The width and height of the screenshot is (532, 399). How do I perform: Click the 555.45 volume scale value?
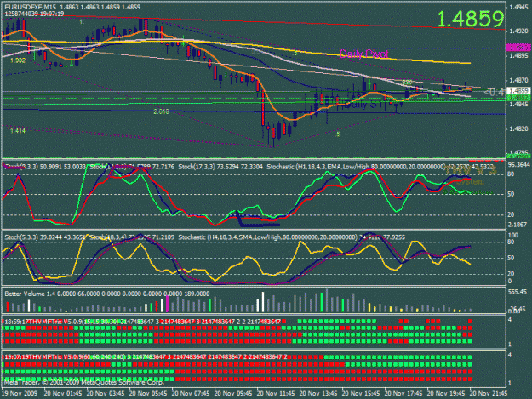518,292
